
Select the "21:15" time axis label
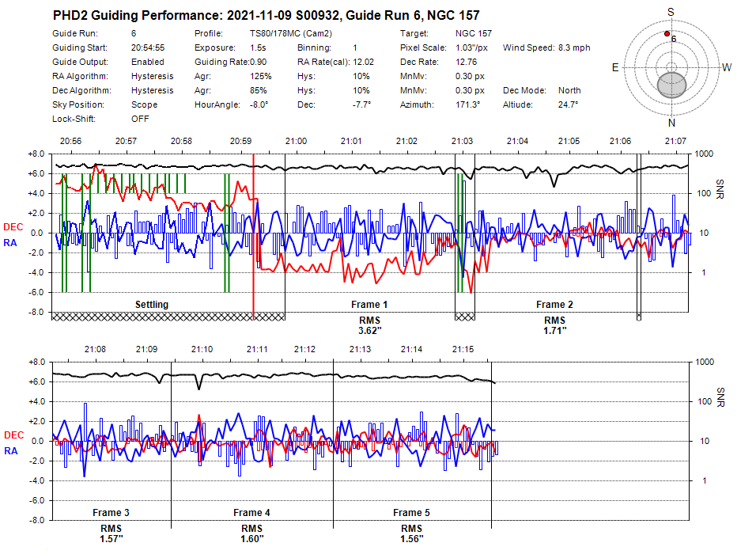click(463, 349)
